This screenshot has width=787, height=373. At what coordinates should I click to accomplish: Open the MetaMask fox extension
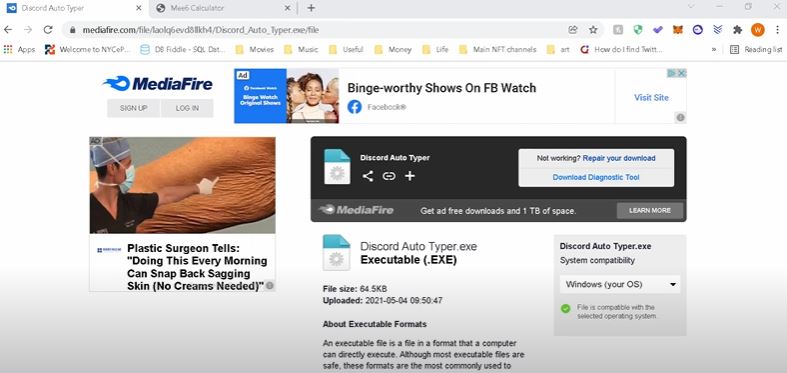(678, 30)
